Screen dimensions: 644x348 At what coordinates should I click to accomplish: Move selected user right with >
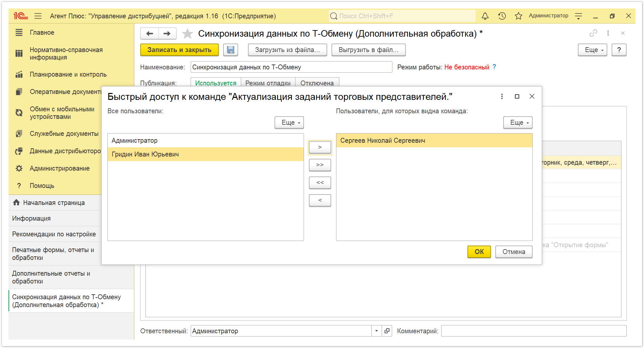pyautogui.click(x=320, y=147)
